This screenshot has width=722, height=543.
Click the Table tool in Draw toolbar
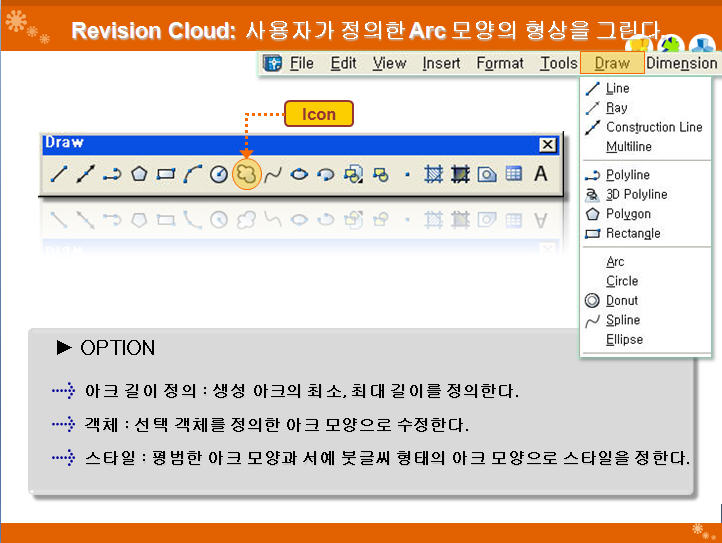513,174
